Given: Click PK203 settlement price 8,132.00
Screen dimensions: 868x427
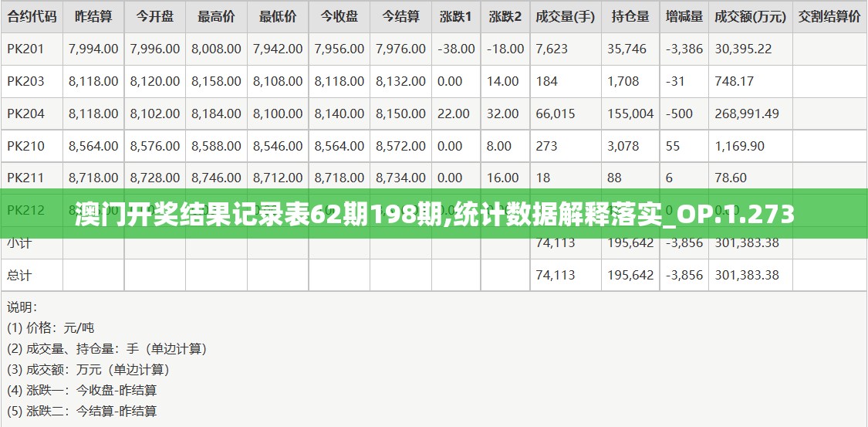Looking at the screenshot, I should 400,81.
